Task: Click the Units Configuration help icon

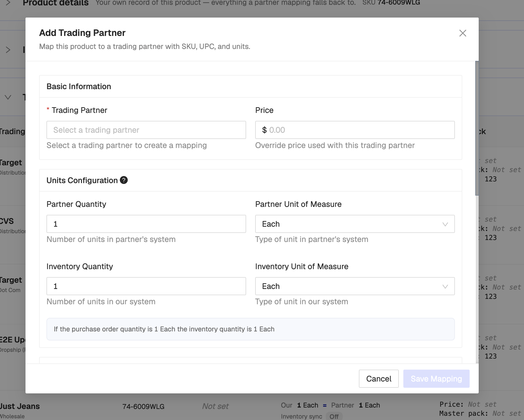Action: point(124,180)
